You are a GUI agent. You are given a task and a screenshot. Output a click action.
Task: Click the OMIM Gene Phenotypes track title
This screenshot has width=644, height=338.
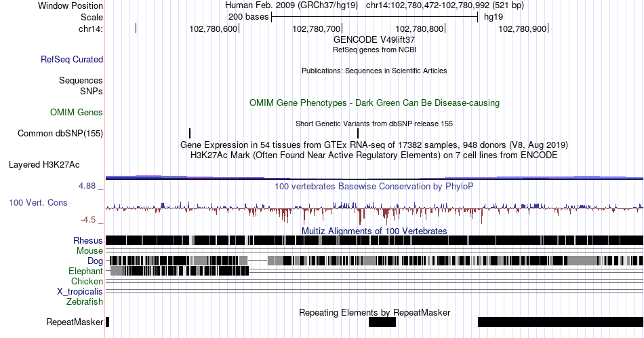point(374,102)
